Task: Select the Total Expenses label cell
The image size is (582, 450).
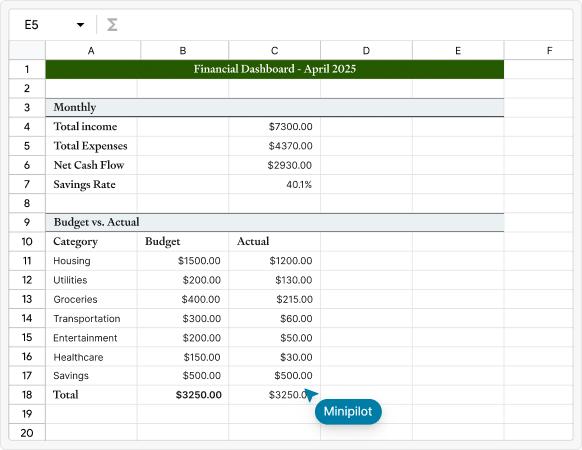Action: tap(91, 146)
